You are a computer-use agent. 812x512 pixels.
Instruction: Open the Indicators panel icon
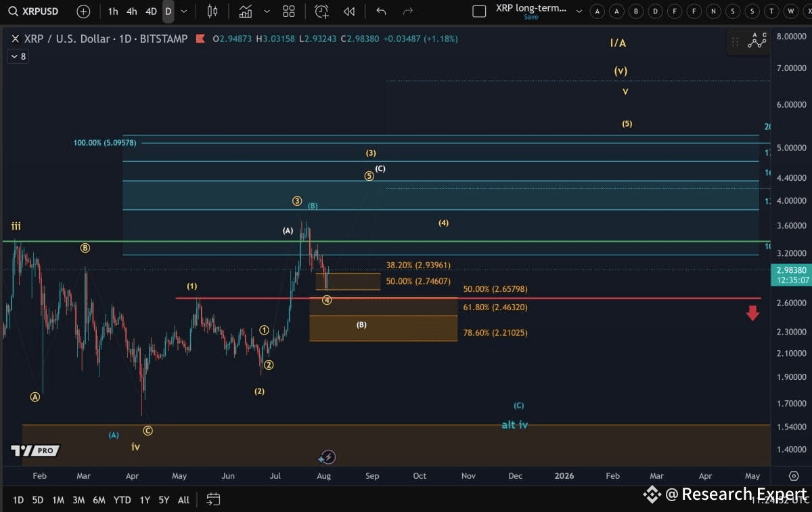click(x=245, y=12)
